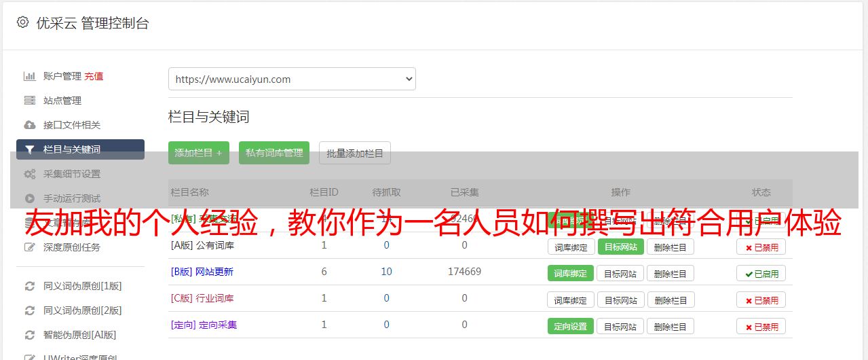Screen dimensions: 868x360
Task: Toggle 已禁用 status for 公有词库 row
Action: click(x=761, y=247)
